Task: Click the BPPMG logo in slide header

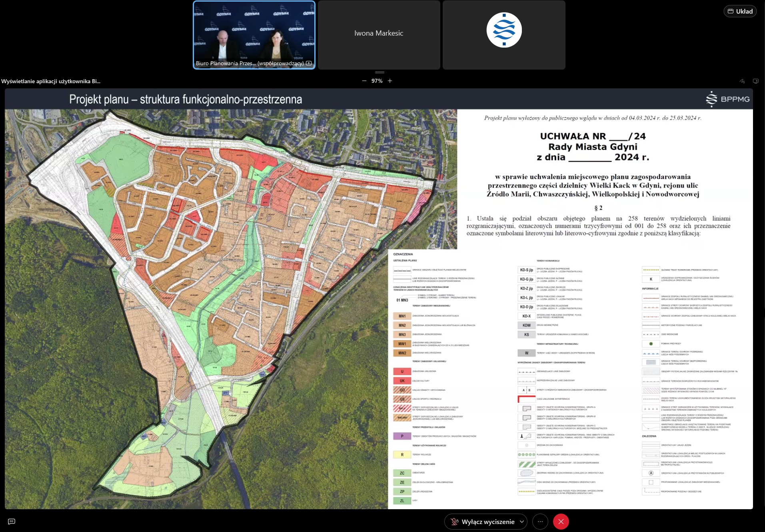Action: click(728, 99)
